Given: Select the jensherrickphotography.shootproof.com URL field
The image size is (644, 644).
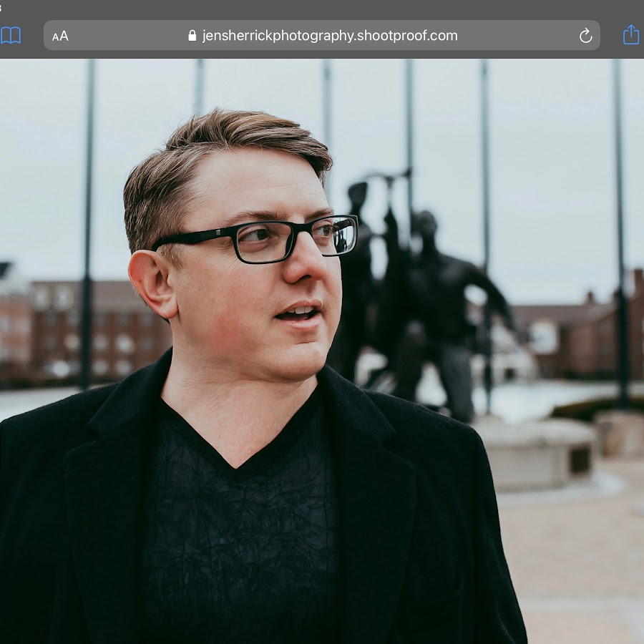Looking at the screenshot, I should 321,35.
